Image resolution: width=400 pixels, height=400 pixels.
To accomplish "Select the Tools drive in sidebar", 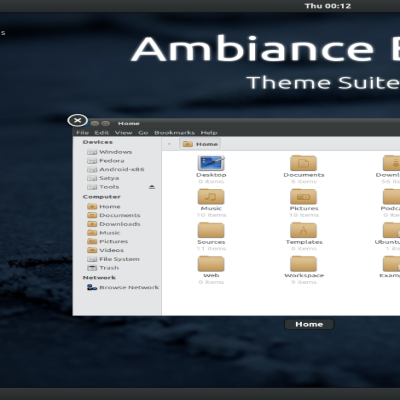I will click(x=103, y=187).
